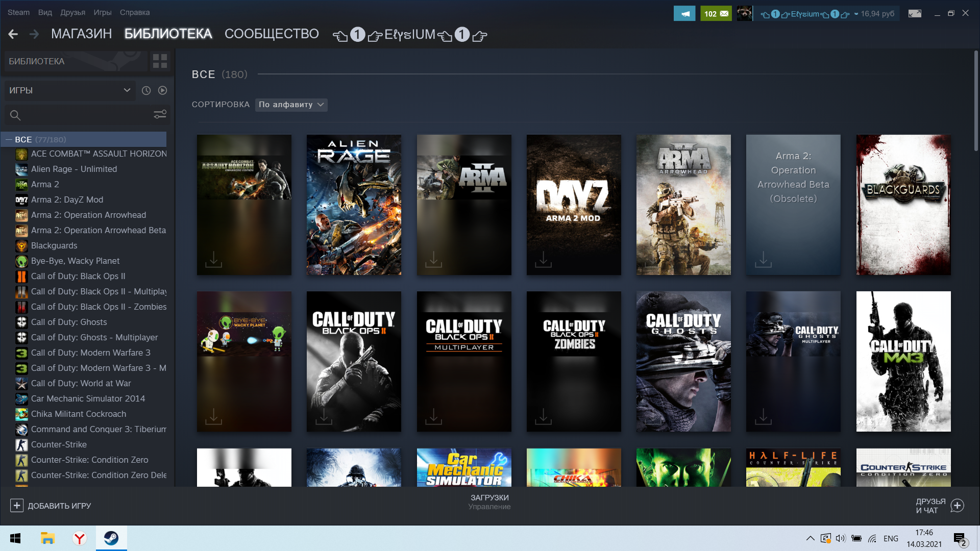Open Call of Duty MW3 cover
This screenshot has height=551, width=980.
tap(903, 361)
